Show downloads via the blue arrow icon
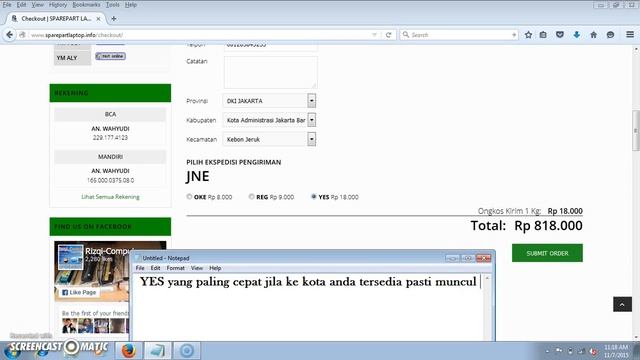 click(576, 35)
